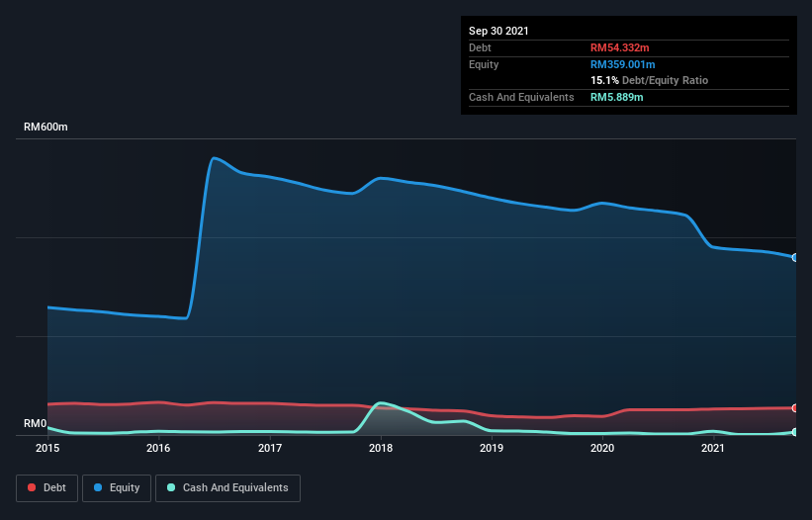The width and height of the screenshot is (812, 520).
Task: Select the teal Cash endpoint marker
Action: click(x=795, y=432)
